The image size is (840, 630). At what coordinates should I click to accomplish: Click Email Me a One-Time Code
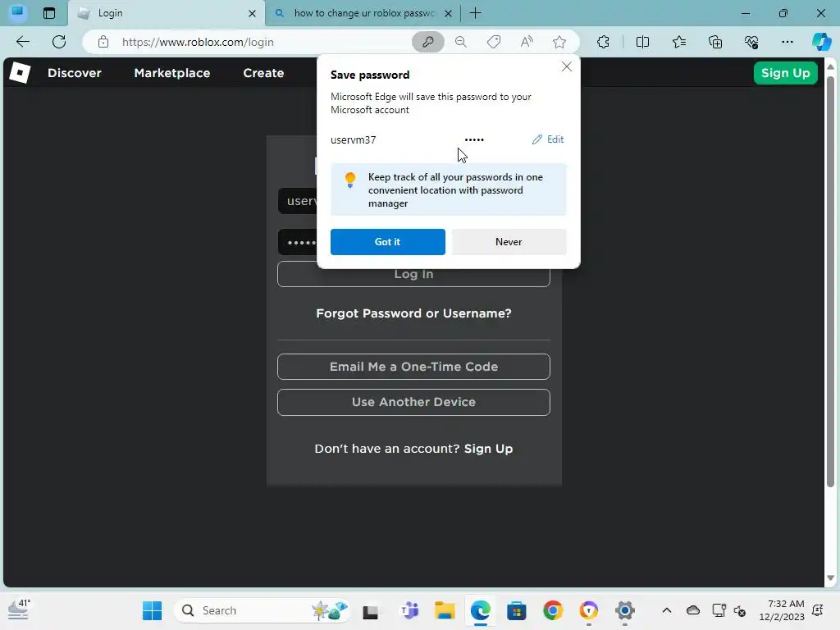pos(413,367)
